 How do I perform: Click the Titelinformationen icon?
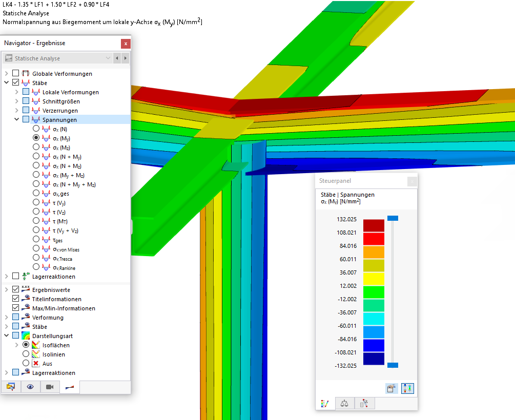pyautogui.click(x=26, y=298)
